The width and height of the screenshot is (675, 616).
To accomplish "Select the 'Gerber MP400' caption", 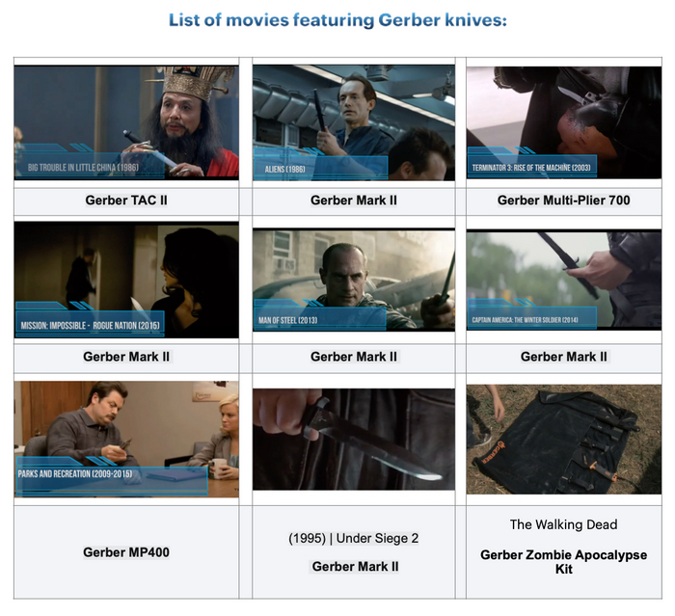I will pos(126,552).
